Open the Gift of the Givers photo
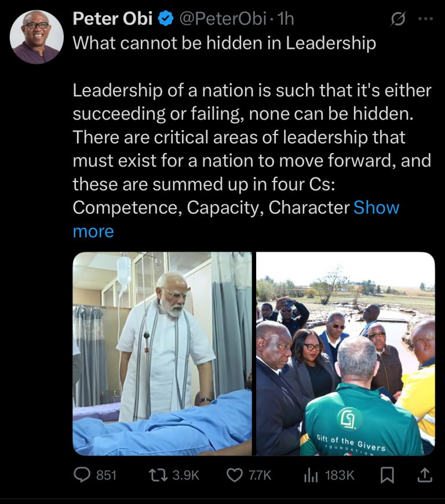The height and width of the screenshot is (504, 445). point(345,354)
